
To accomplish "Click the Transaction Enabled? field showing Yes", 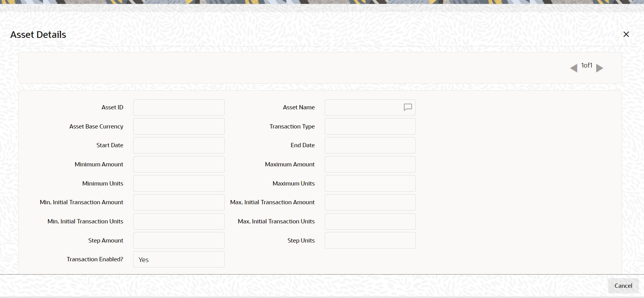I will pyautogui.click(x=179, y=259).
